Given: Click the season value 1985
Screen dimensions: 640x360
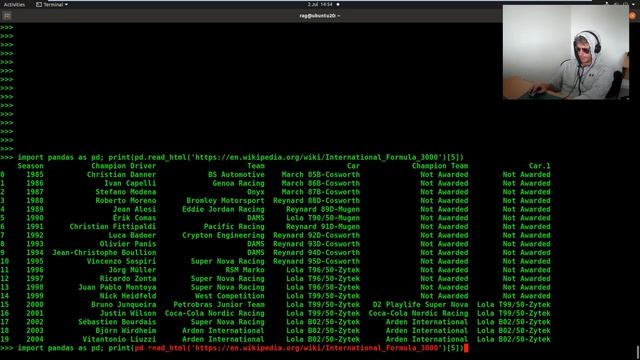Looking at the screenshot, I should [x=35, y=175].
